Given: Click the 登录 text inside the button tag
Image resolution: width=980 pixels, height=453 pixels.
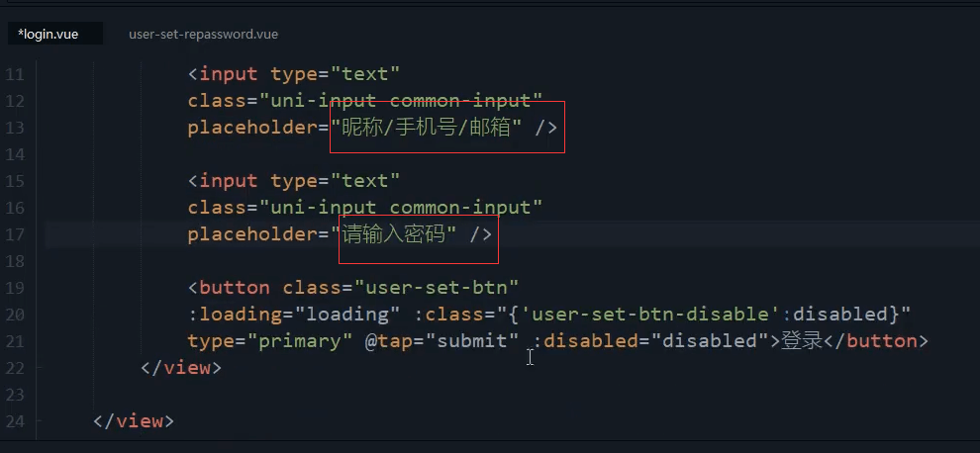Looking at the screenshot, I should [801, 341].
